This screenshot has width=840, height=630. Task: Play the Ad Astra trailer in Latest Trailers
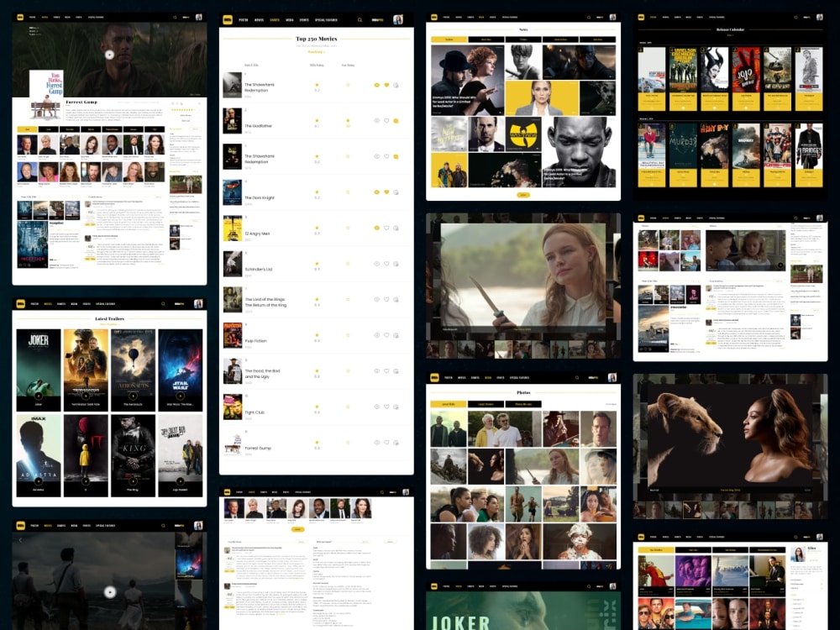point(38,481)
